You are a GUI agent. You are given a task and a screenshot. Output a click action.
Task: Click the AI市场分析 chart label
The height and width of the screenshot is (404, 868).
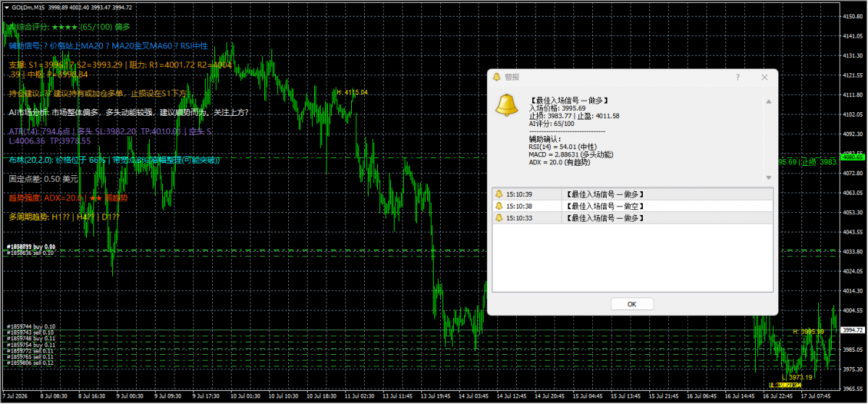point(129,112)
